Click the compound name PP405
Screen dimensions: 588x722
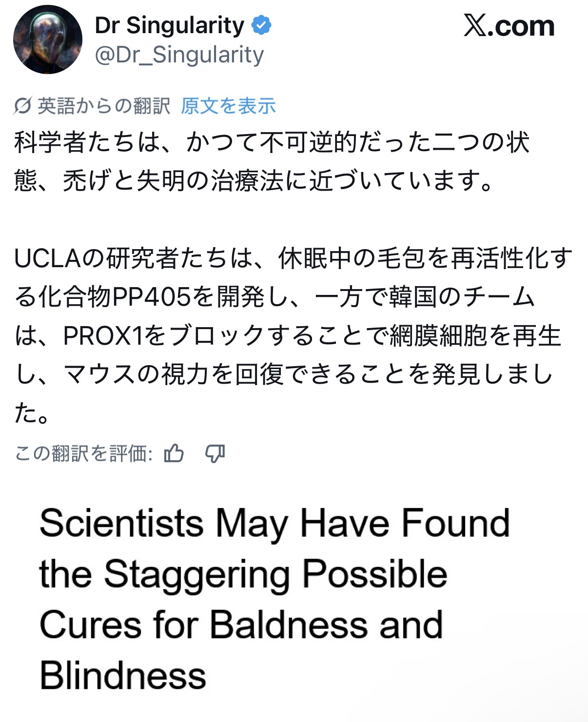click(x=151, y=297)
